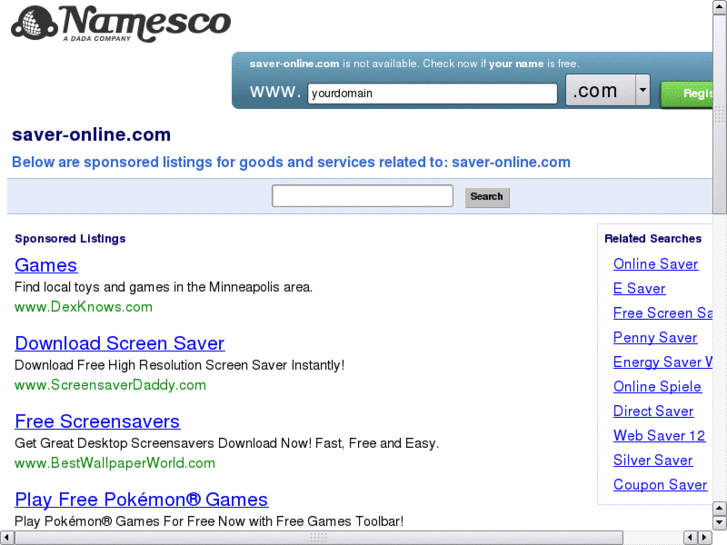
Task: Select Energy Saver related search
Action: (663, 362)
